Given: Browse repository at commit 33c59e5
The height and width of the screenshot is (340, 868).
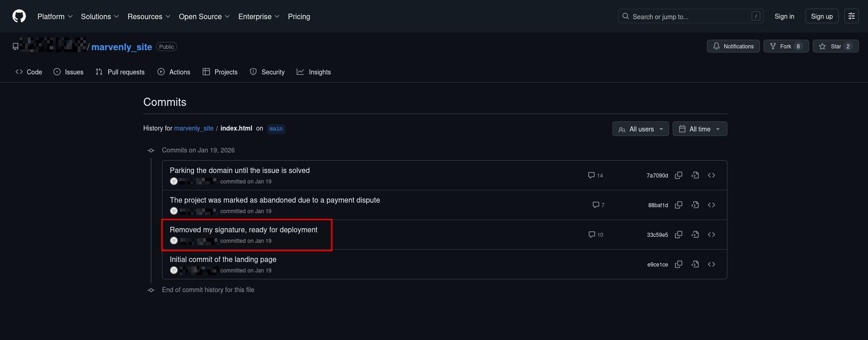Looking at the screenshot, I should pos(711,235).
